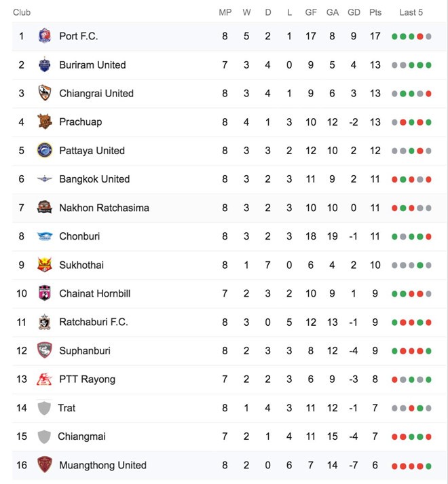
Task: Click the Bangkok United wings logo
Action: coord(44,179)
